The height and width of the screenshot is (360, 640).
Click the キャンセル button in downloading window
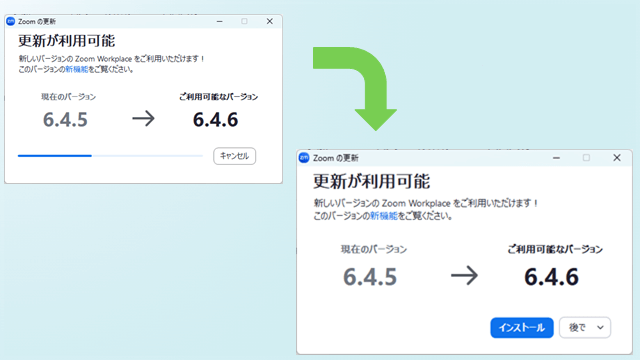(234, 156)
